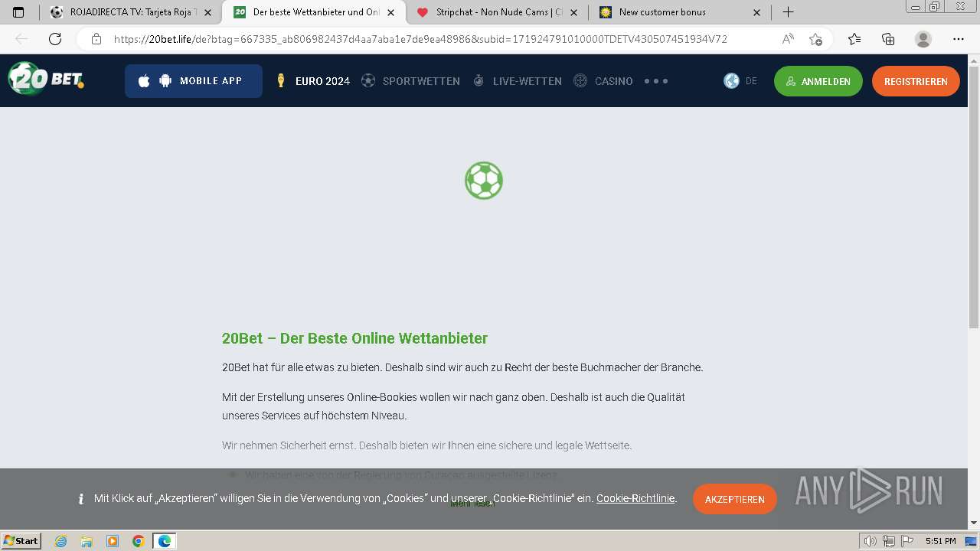
Task: Click the soccer ball icon beside Sportwetten
Action: 368,80
